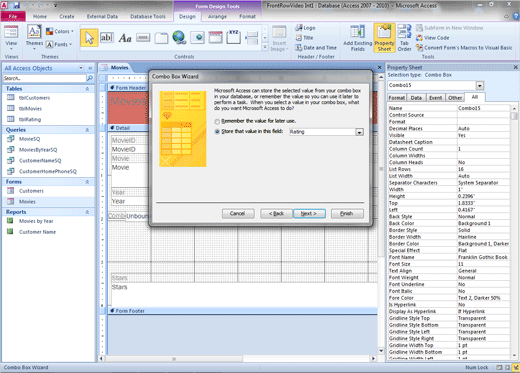This screenshot has height=373, width=520.
Task: Open the Rating field dropdown
Action: tap(359, 132)
